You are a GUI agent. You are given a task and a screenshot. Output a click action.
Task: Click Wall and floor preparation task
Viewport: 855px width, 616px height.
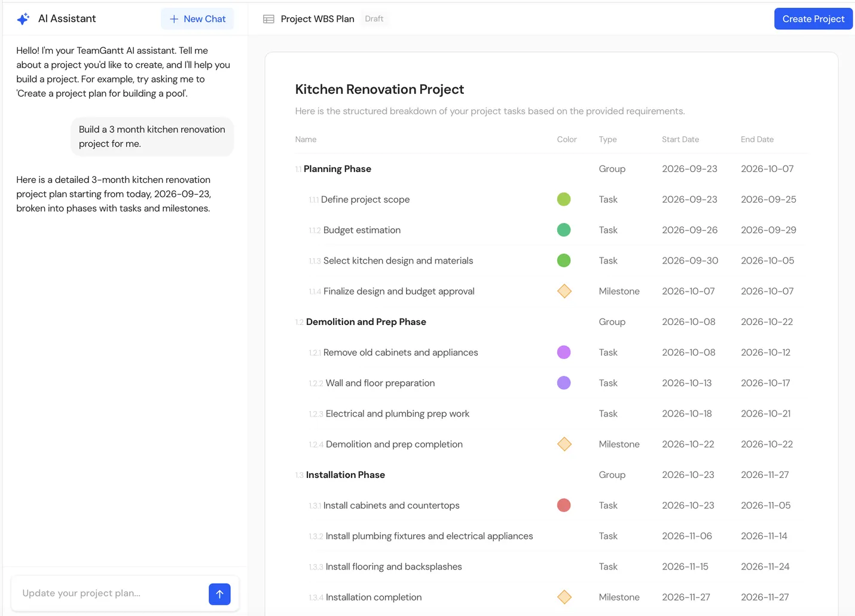(380, 383)
